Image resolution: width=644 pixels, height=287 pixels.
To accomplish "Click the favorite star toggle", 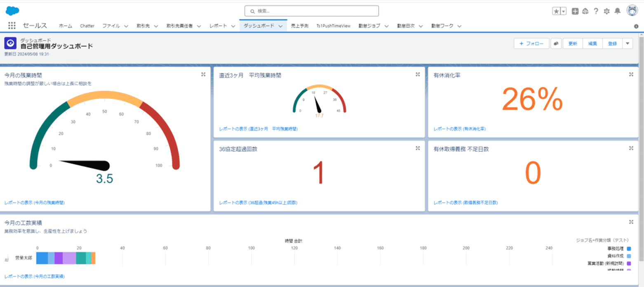I will tap(557, 11).
